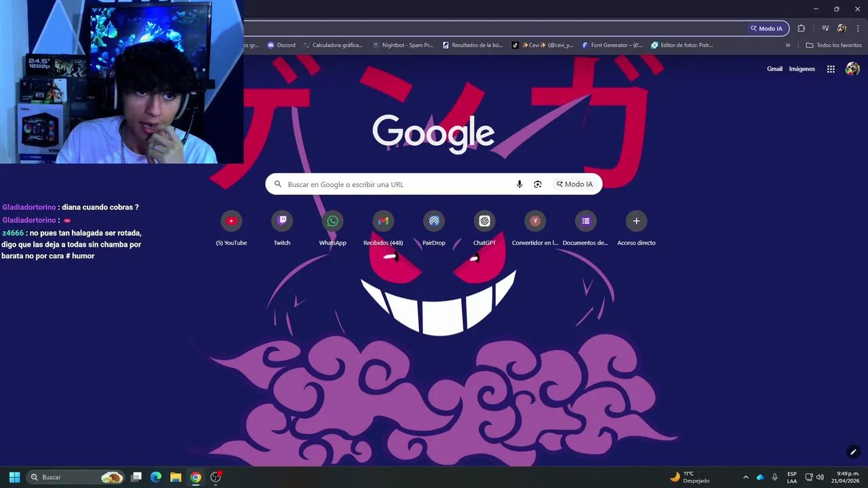This screenshot has width=868, height=488.
Task: Open the Google account avatar on the page
Action: click(x=853, y=69)
